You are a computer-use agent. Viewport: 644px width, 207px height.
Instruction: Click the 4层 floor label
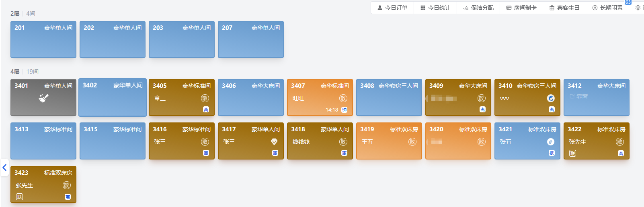pyautogui.click(x=15, y=72)
